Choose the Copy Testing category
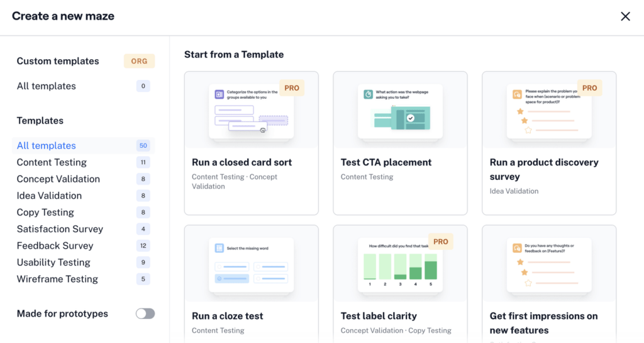Image resolution: width=644 pixels, height=343 pixels. [45, 212]
